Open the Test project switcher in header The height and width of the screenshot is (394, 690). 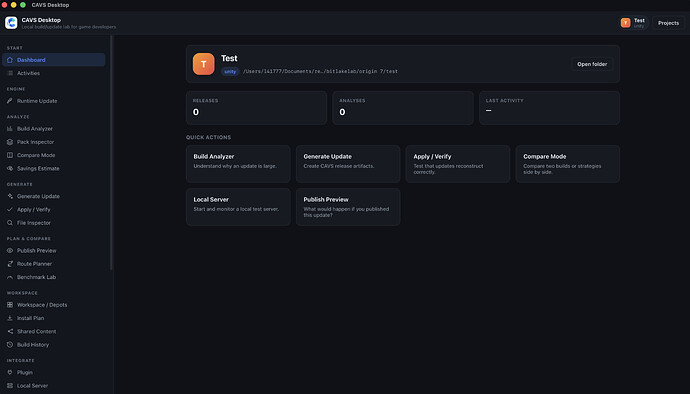(633, 23)
